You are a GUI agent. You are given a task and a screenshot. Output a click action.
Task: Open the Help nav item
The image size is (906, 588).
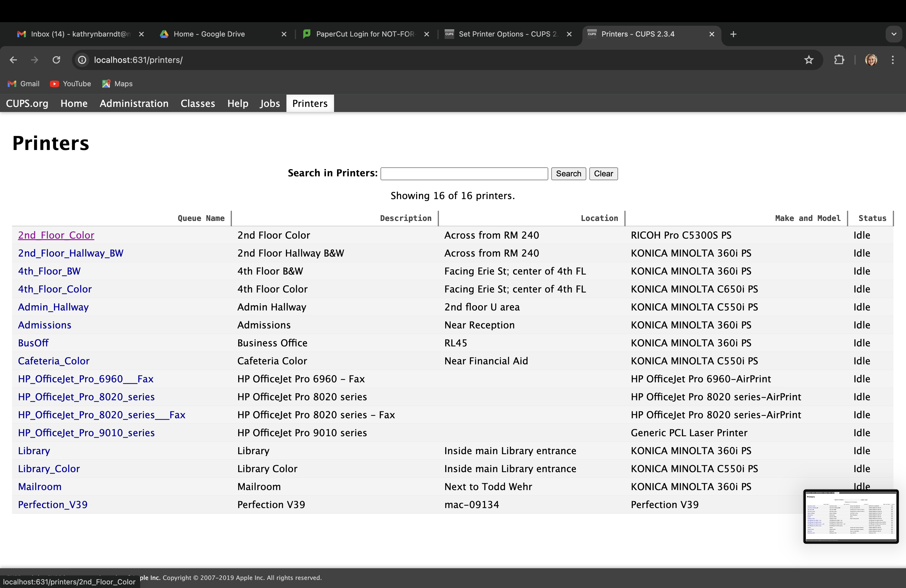pyautogui.click(x=238, y=104)
